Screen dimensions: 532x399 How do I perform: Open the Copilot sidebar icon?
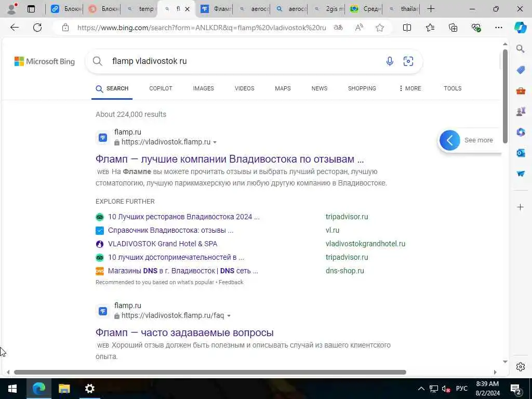(520, 28)
